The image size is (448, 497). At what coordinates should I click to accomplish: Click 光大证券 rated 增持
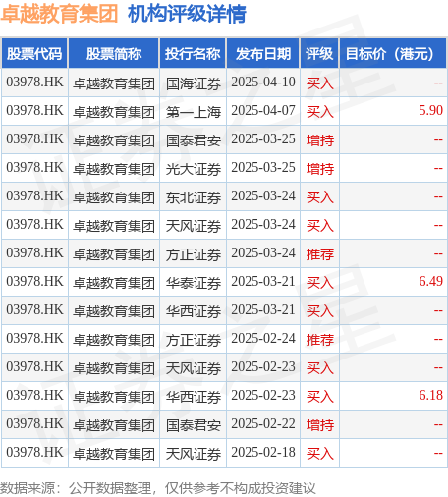194,169
